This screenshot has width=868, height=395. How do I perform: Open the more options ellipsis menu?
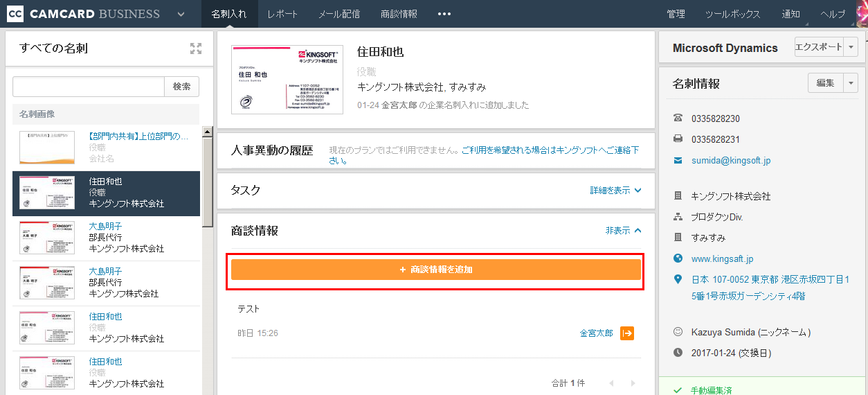(444, 14)
